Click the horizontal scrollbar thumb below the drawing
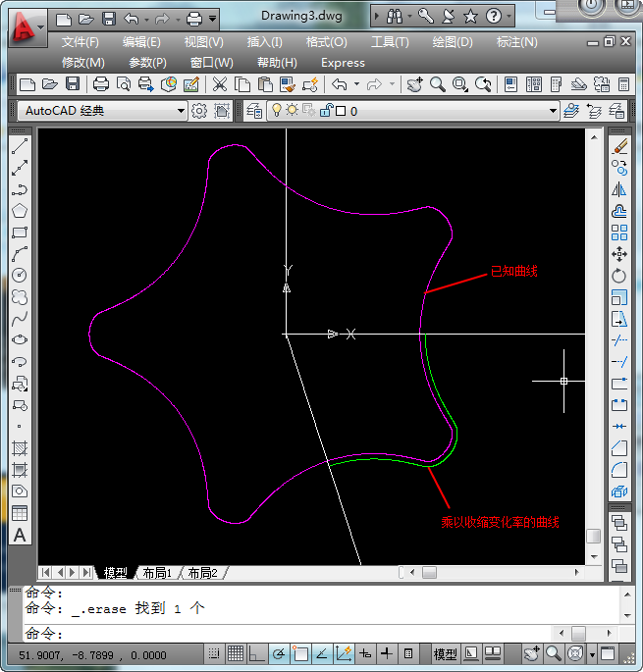The height and width of the screenshot is (672, 643). 429,572
